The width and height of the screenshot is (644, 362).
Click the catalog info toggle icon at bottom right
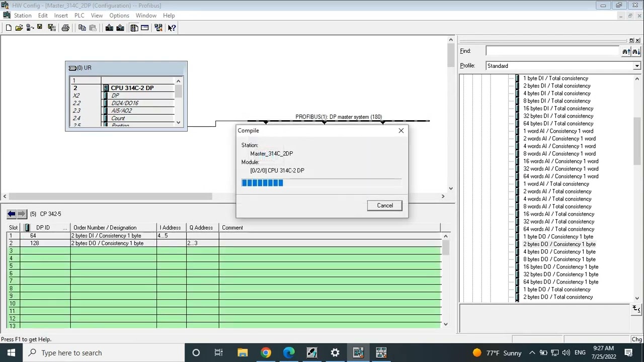[x=636, y=309]
